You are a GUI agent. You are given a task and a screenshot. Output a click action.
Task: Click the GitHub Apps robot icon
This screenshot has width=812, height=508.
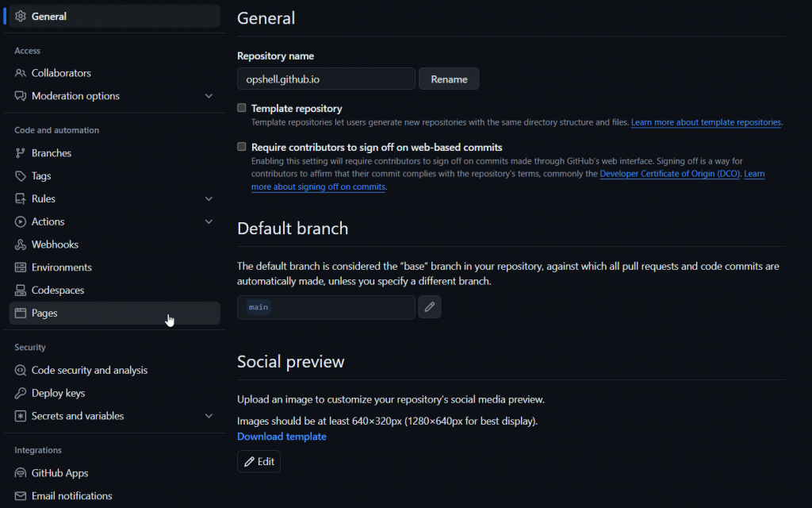tap(20, 473)
